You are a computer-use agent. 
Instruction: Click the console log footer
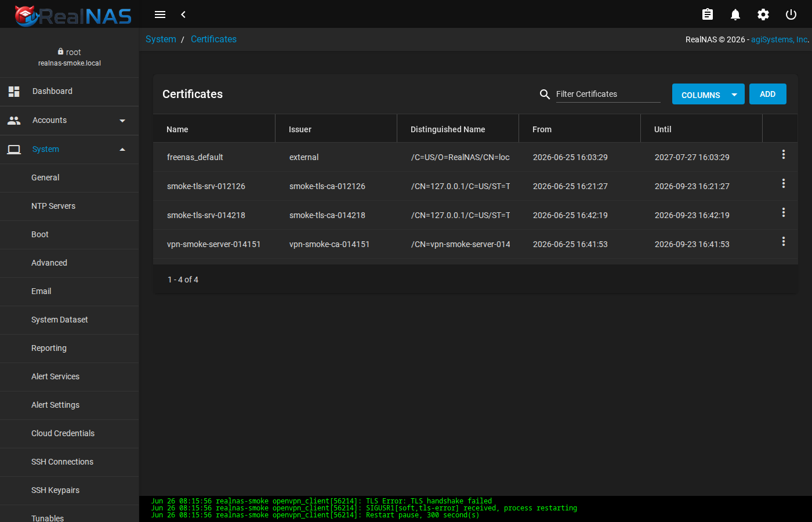coord(476,508)
